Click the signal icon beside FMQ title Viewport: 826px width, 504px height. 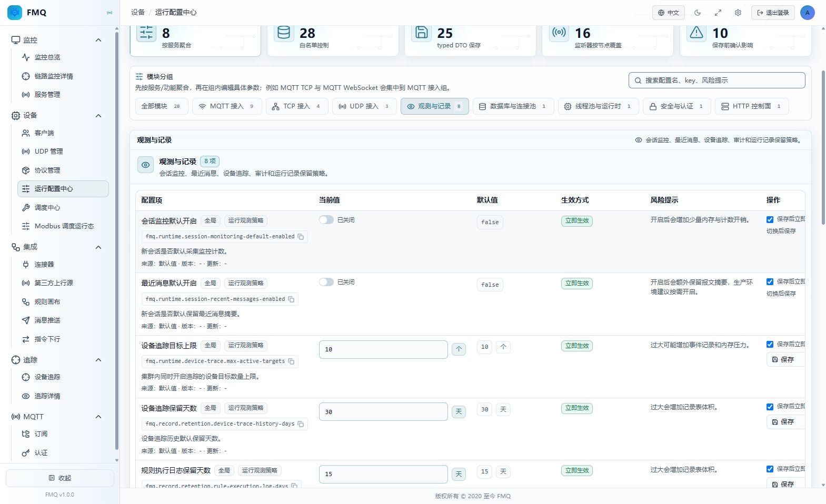pos(110,13)
